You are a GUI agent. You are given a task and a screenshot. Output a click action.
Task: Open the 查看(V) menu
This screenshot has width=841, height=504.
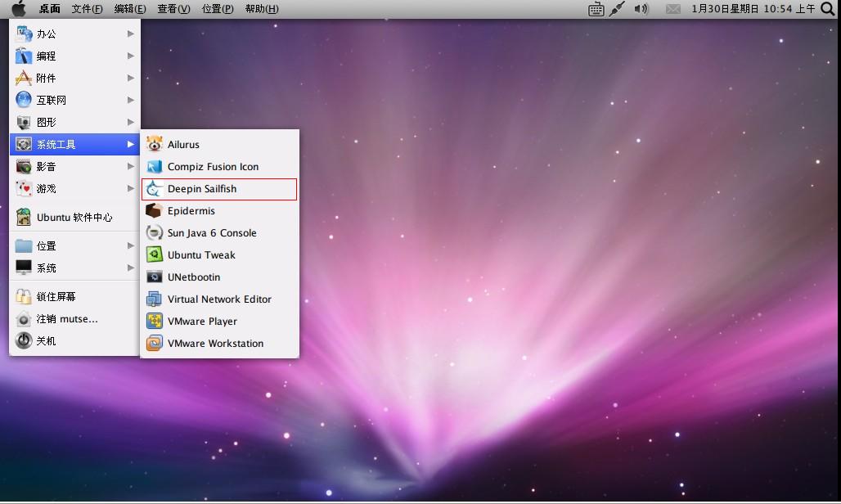(173, 8)
